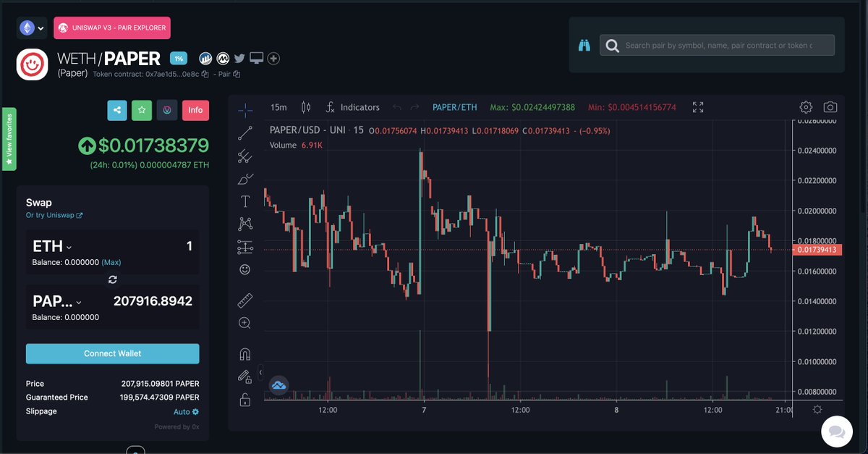Open chart settings gear
Screen dimensions: 868x454
pyautogui.click(x=806, y=107)
